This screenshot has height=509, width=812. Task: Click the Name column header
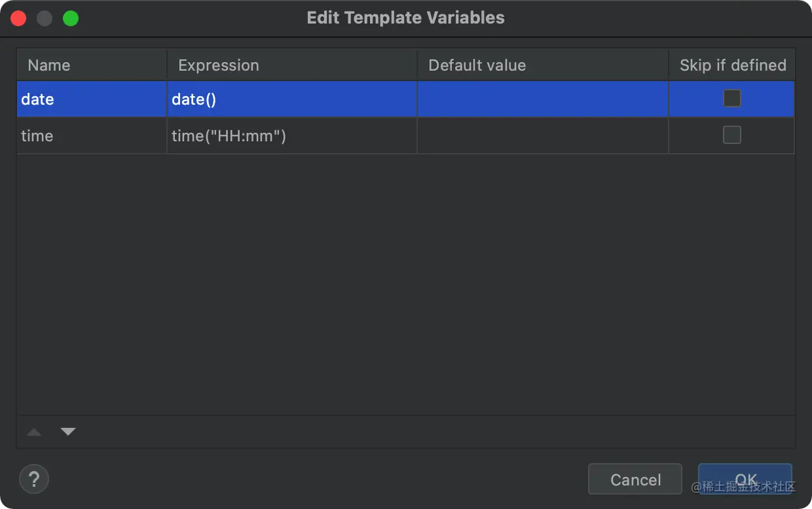92,65
